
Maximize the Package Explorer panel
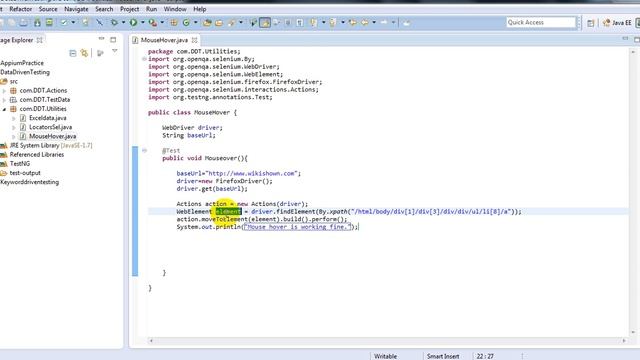pyautogui.click(x=113, y=40)
